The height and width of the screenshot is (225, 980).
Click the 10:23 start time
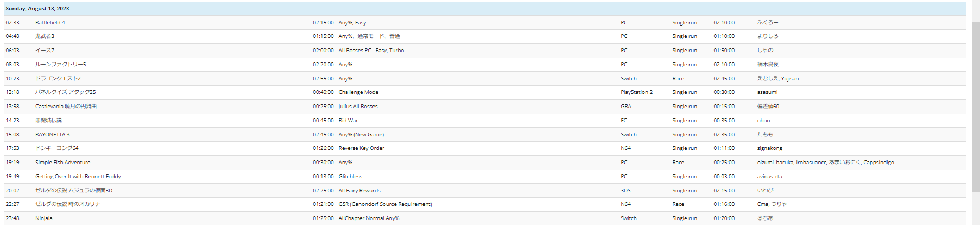12,79
